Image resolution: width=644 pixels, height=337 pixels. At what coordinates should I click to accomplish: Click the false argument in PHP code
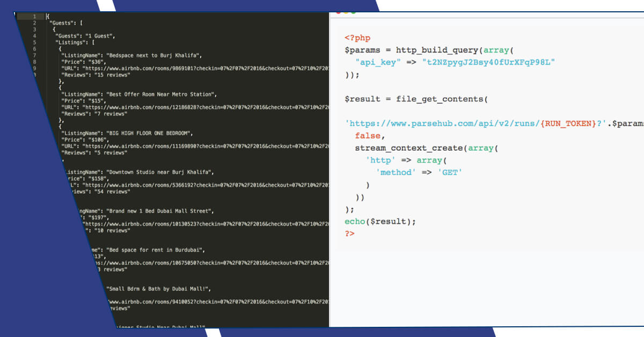pos(368,136)
